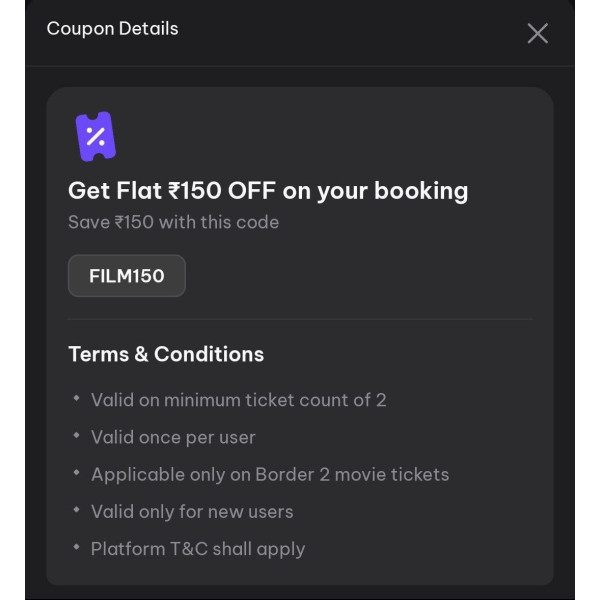The image size is (600, 600).
Task: Click the divider line below the FILM150 code
Action: pos(300,319)
